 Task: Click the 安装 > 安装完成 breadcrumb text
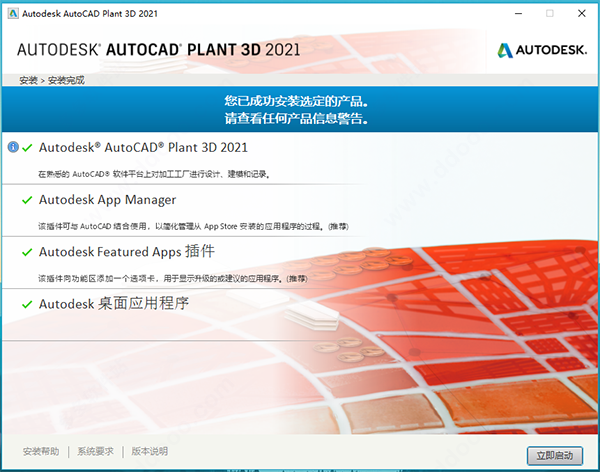(x=52, y=80)
